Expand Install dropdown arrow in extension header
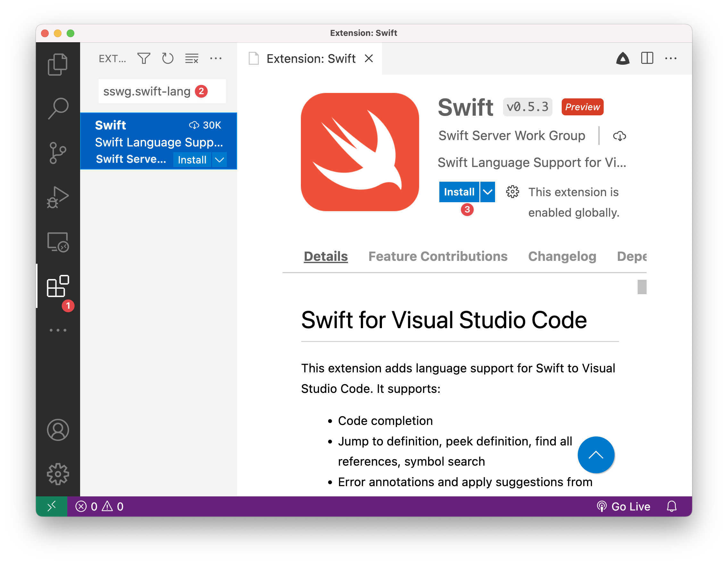This screenshot has width=728, height=564. tap(487, 192)
